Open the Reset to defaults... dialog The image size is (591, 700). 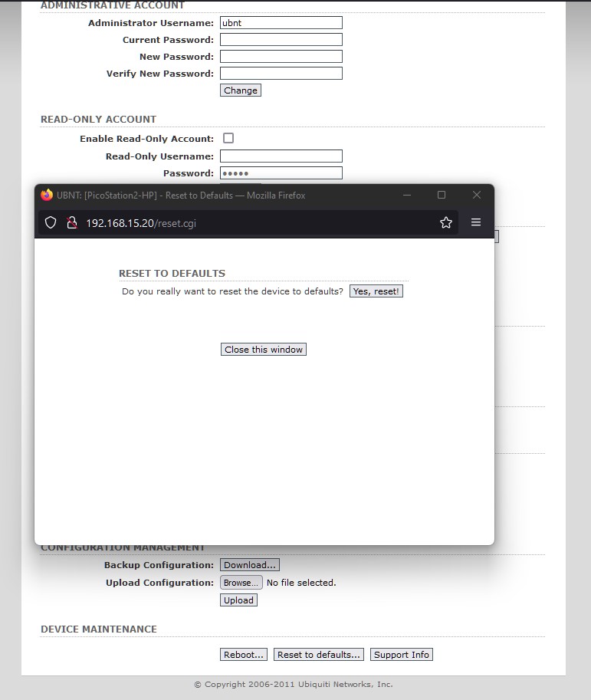318,655
